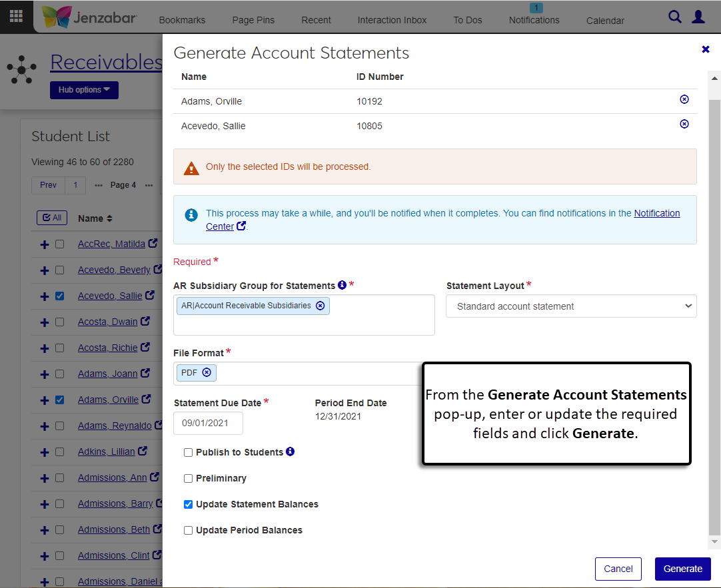Uncheck Update Statement Balances
The width and height of the screenshot is (721, 588).
[189, 505]
